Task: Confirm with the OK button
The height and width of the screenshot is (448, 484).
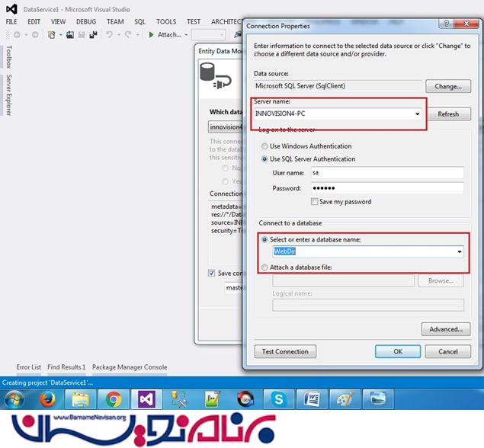Action: 398,352
